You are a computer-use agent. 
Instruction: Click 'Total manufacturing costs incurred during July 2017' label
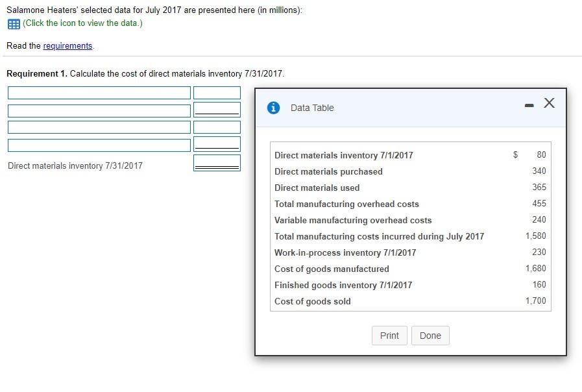380,236
